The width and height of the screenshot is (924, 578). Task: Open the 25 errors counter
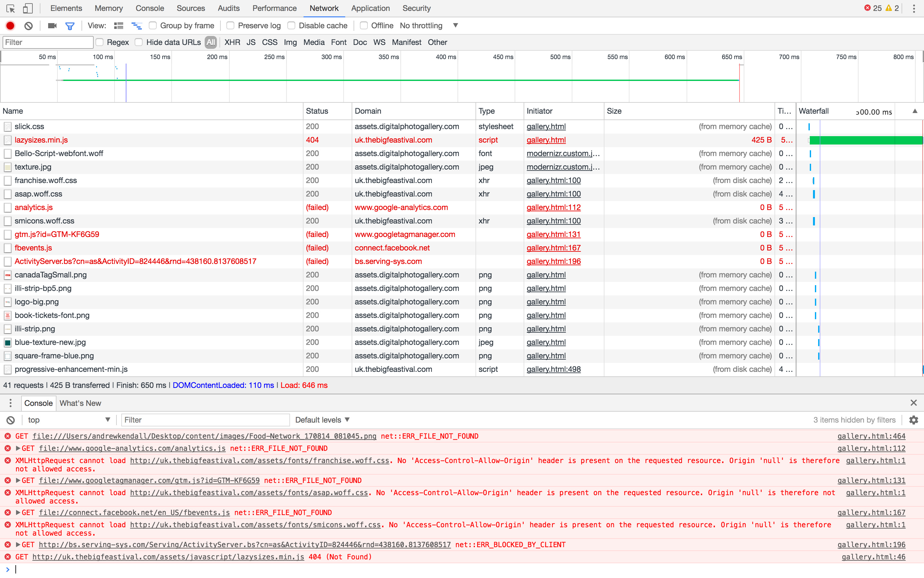point(873,8)
